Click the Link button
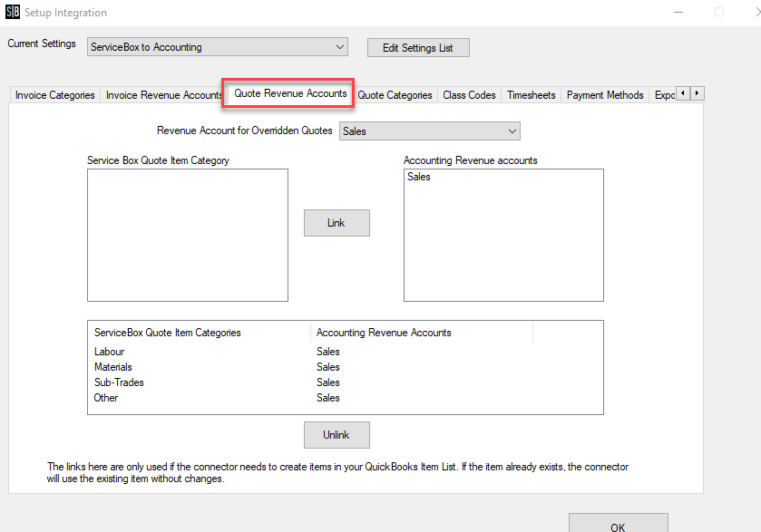761x532 pixels. [337, 223]
